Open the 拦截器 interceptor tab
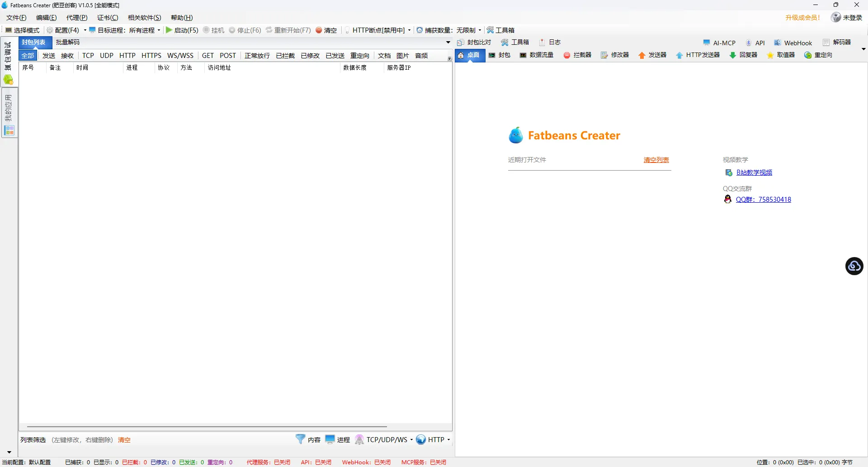Screen dimensions: 868x467 577,55
